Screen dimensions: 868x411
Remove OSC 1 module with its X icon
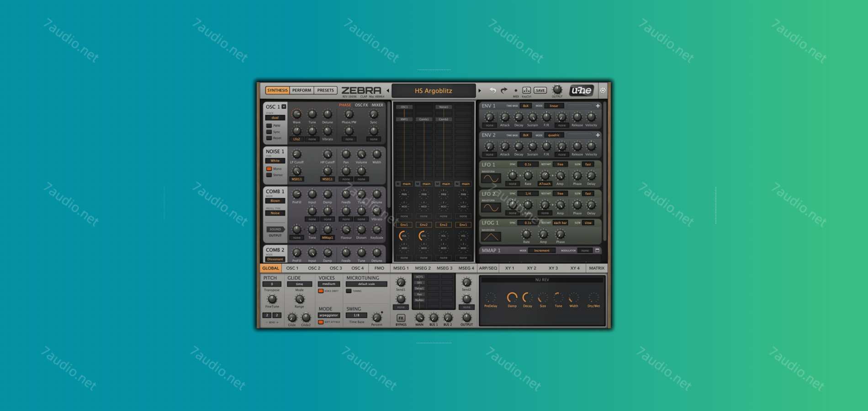(x=284, y=106)
